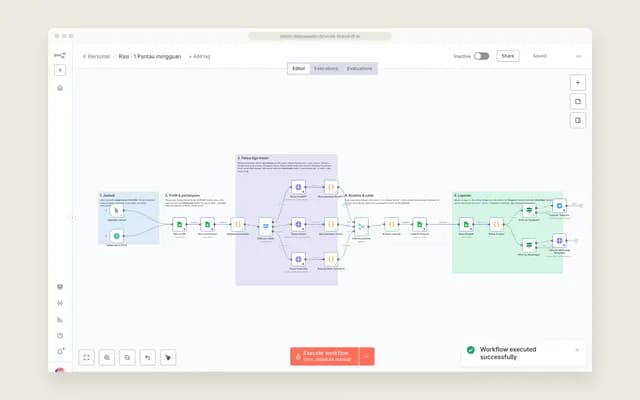640x400 pixels.
Task: Click the sidebar plus create button
Action: pyautogui.click(x=60, y=70)
